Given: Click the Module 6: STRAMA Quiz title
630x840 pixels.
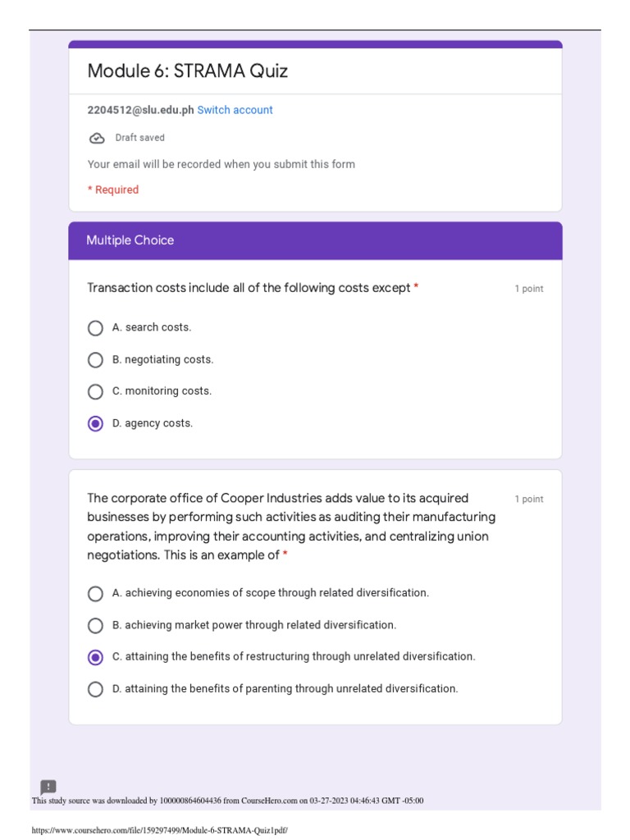Looking at the screenshot, I should point(188,71).
